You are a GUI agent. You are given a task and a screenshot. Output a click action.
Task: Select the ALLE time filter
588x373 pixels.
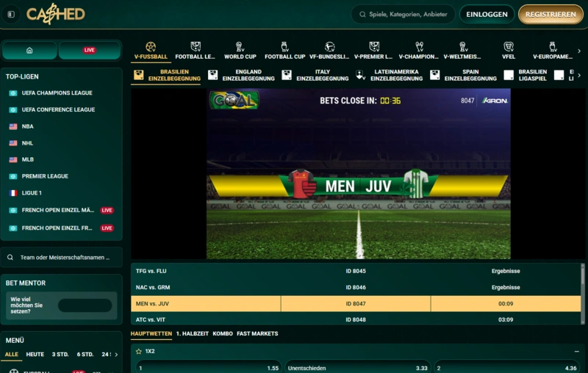coord(12,354)
